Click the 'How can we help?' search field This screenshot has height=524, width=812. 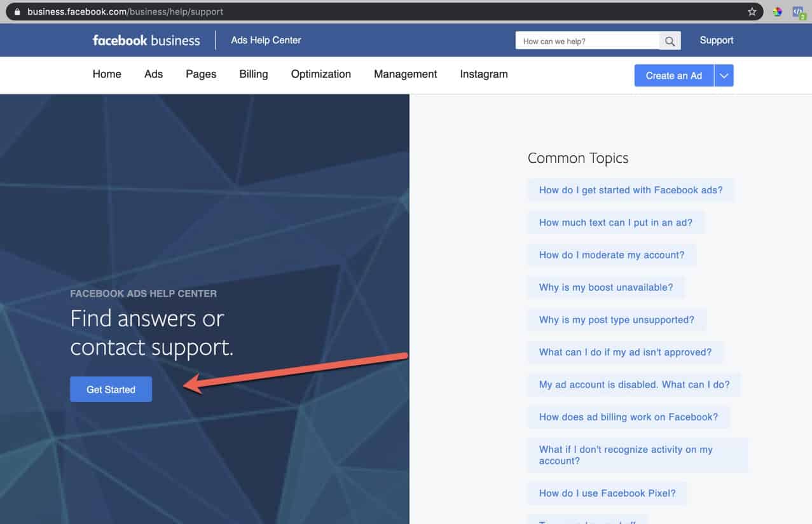(586, 41)
